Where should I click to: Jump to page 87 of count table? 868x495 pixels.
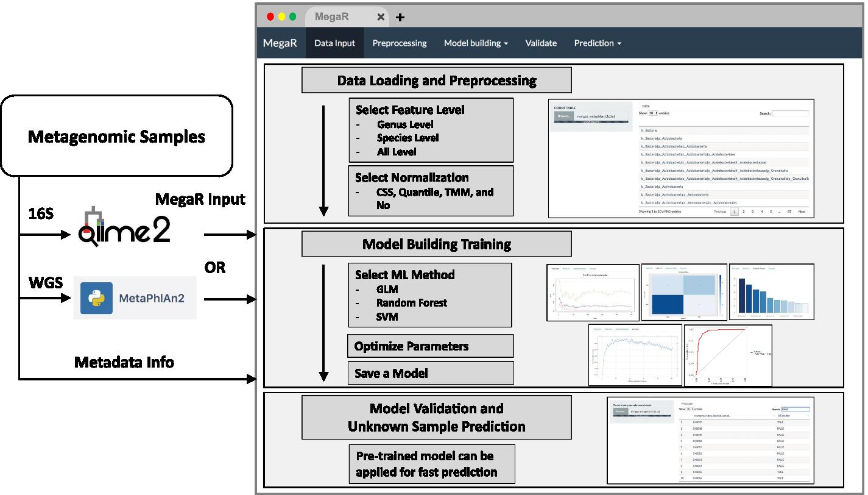point(790,212)
